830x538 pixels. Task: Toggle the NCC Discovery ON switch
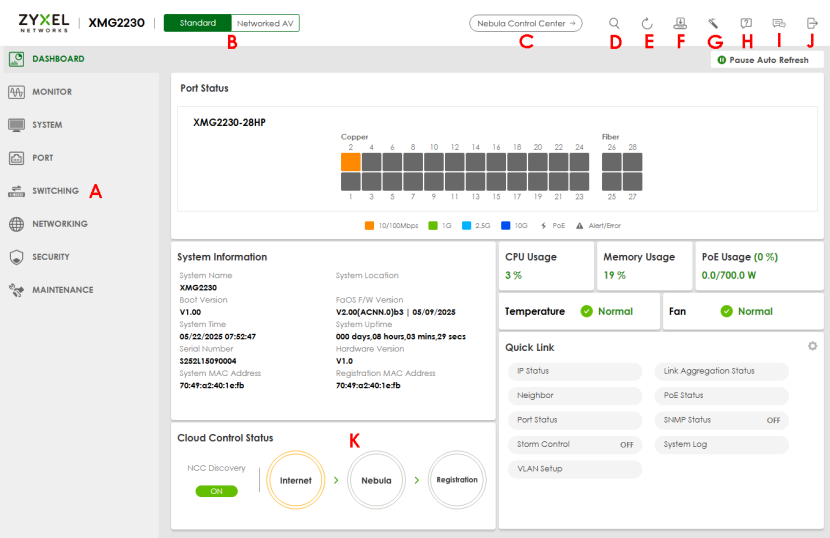point(217,491)
